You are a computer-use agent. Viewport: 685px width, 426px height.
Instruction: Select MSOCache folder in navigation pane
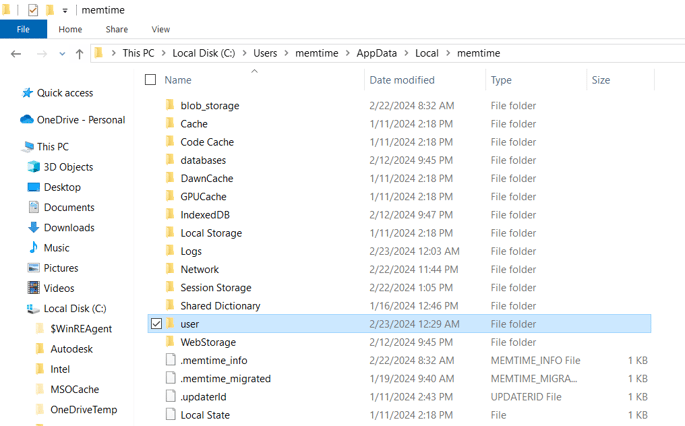click(x=67, y=389)
